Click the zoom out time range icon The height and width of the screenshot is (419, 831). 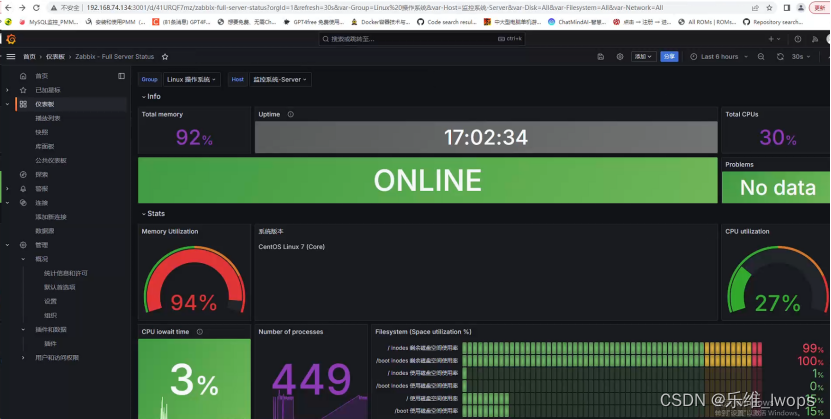coord(761,57)
